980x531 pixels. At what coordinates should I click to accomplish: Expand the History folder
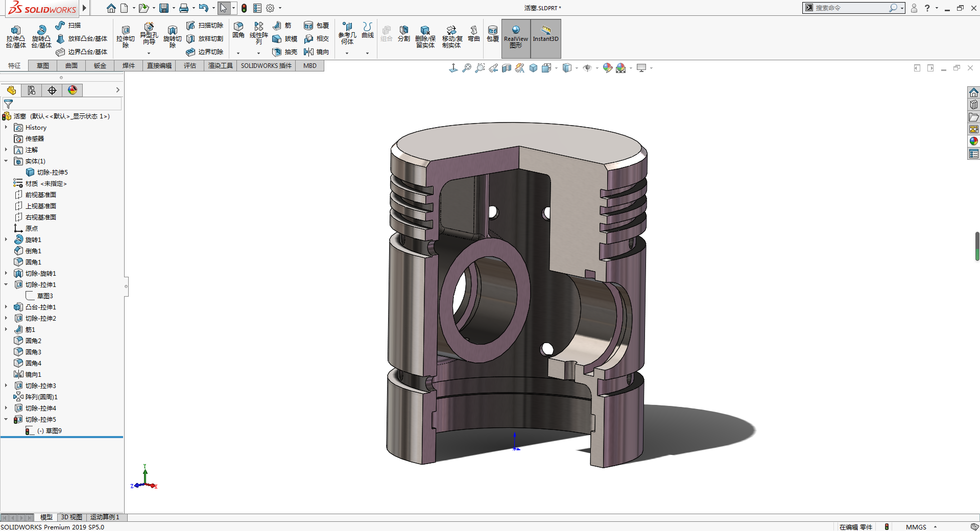(6, 127)
